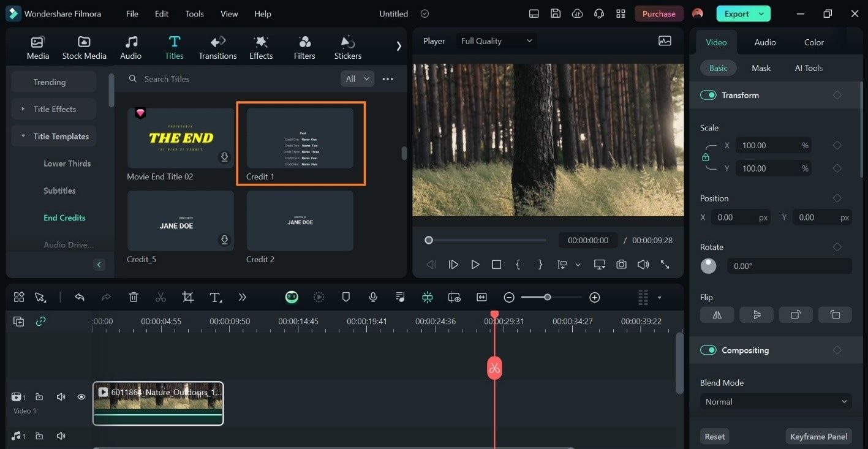Viewport: 868px width, 449px height.
Task: Download the Credit_5 title template
Action: pos(224,240)
